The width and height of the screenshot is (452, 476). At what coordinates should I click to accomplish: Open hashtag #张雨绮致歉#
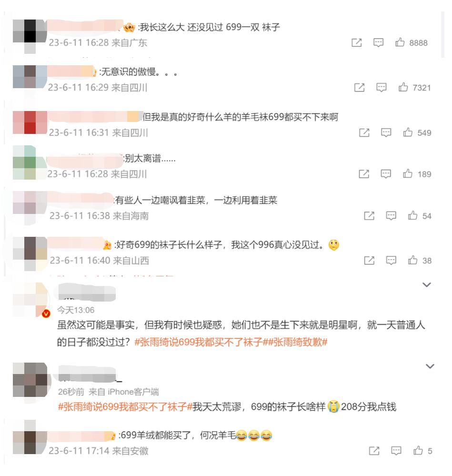pos(298,342)
